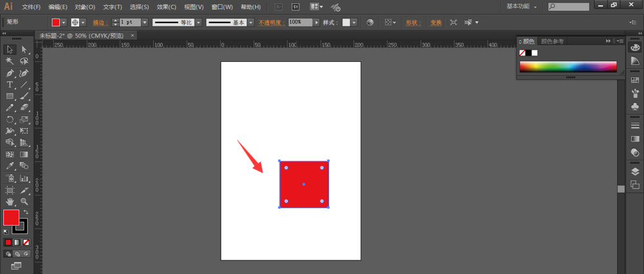Select the Lasso tool
The image size is (644, 274).
coord(24,61)
